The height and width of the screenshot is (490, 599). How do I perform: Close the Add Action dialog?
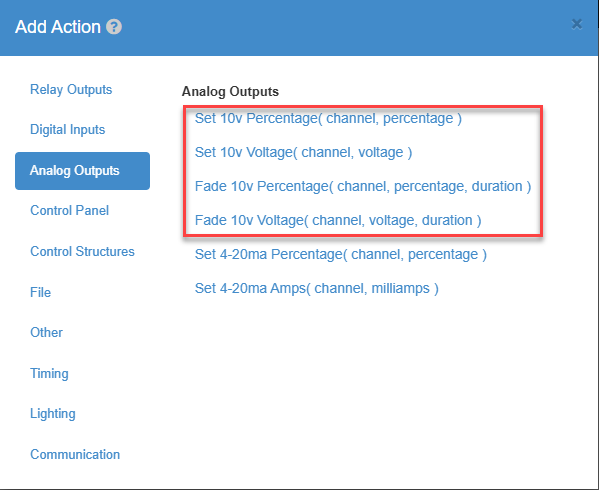[576, 24]
